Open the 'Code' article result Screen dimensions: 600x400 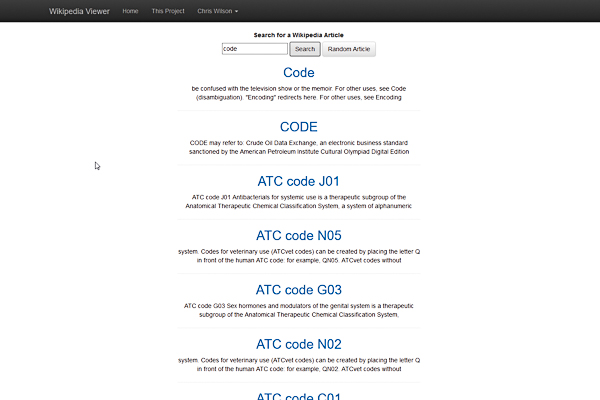(299, 73)
